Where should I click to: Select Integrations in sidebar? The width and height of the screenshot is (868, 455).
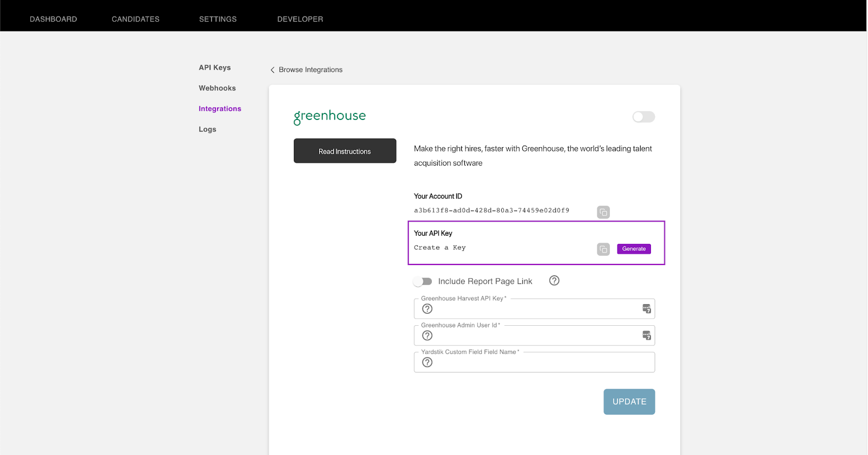220,109
